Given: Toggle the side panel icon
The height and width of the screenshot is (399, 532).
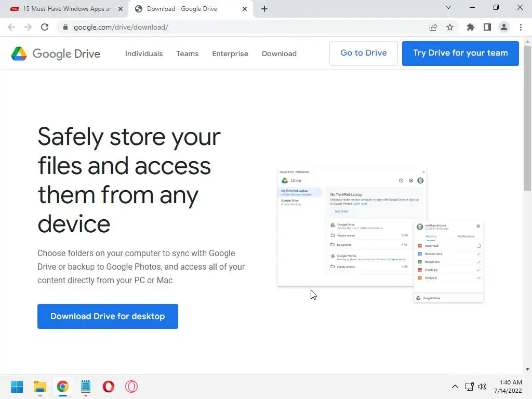Looking at the screenshot, I should coord(487,27).
